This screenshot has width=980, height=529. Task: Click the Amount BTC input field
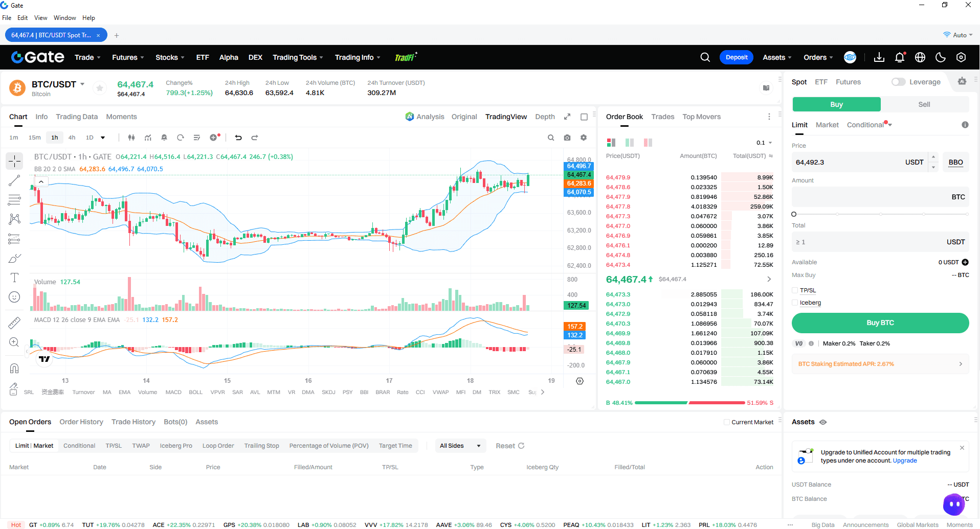880,197
